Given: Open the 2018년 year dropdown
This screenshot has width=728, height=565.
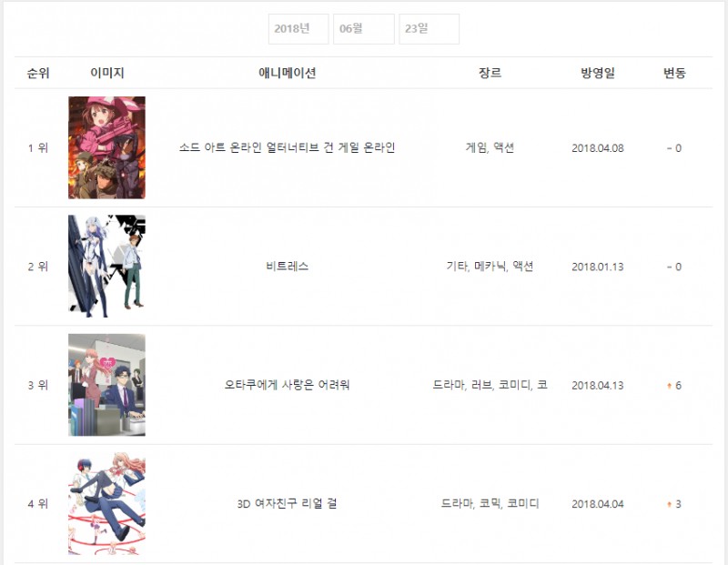Looking at the screenshot, I should [x=298, y=29].
